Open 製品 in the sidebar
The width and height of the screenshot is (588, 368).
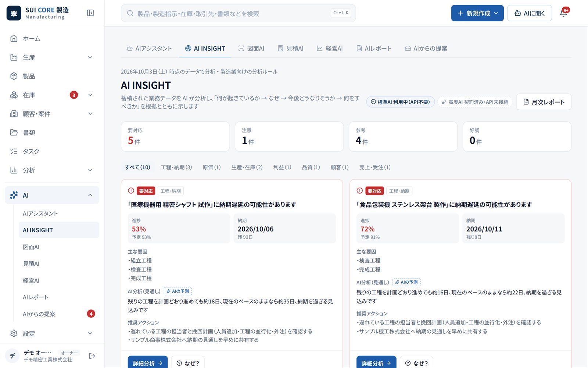tap(52, 76)
